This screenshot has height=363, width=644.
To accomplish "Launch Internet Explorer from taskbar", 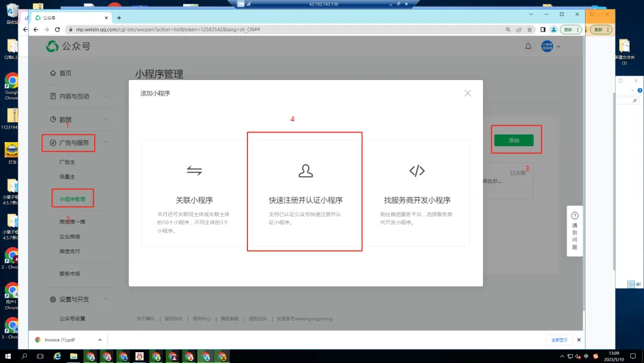I will tap(57, 356).
